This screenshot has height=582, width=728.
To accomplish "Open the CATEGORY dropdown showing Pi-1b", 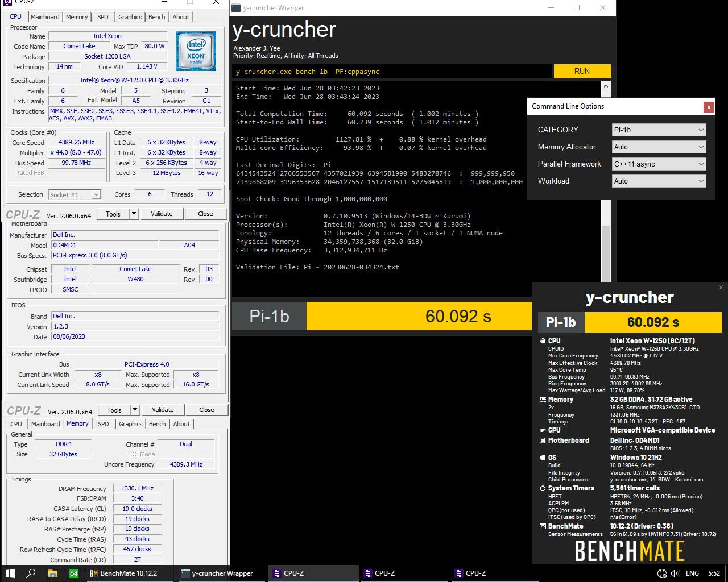I will tap(659, 130).
